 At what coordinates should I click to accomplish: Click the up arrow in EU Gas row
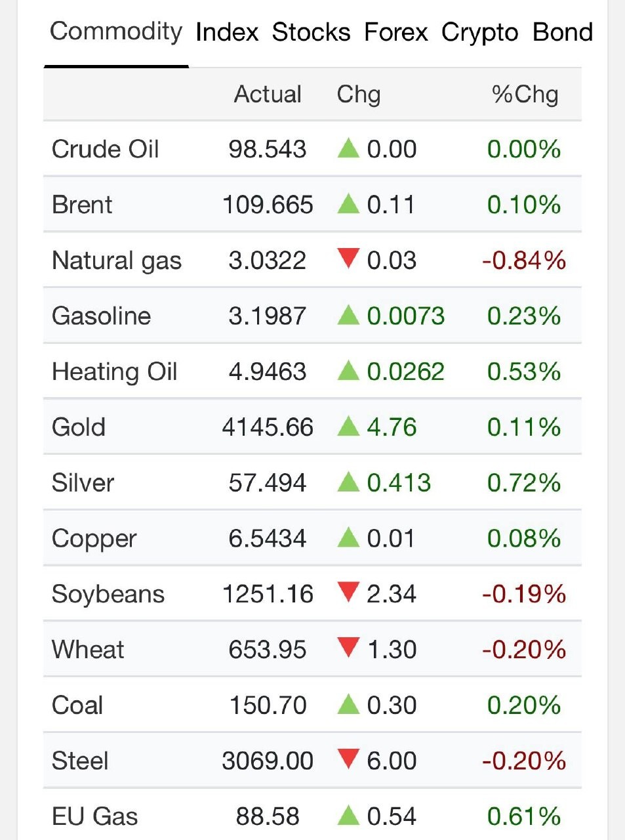(x=348, y=816)
